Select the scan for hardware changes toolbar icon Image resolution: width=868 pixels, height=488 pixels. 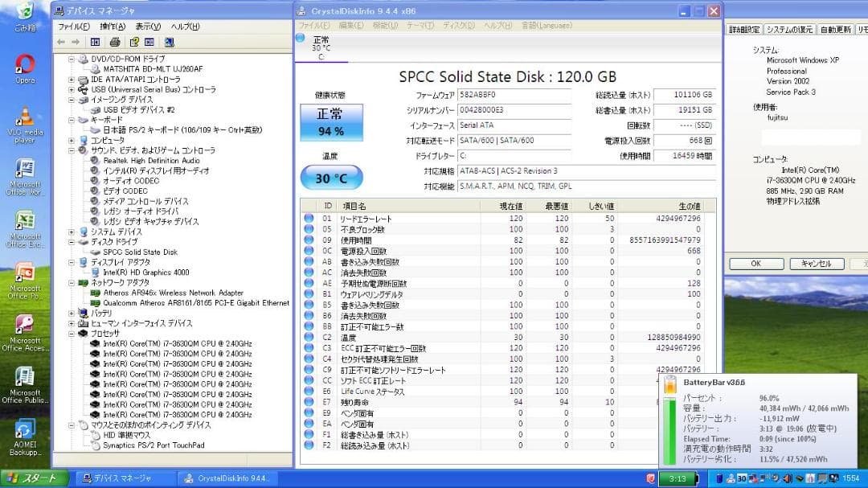coord(169,41)
